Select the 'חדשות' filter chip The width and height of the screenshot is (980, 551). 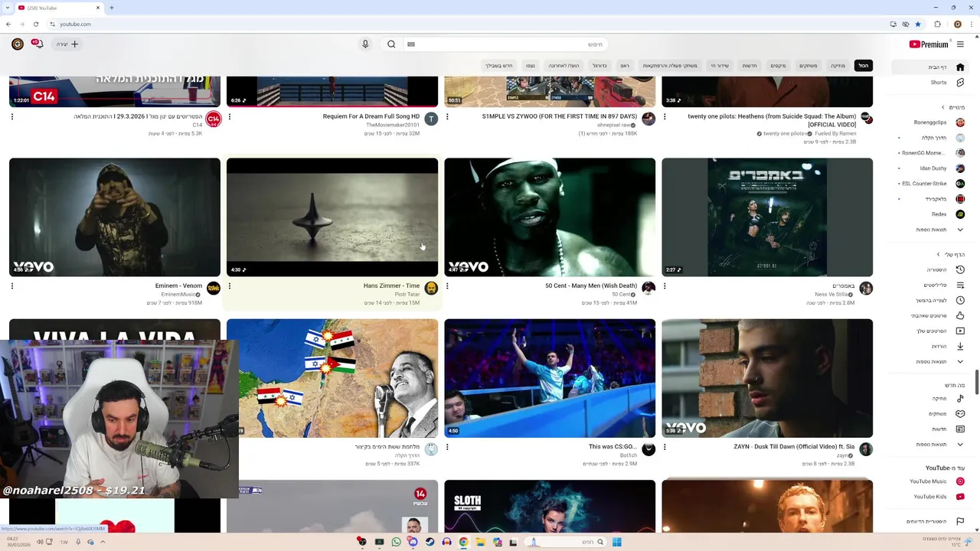point(750,66)
